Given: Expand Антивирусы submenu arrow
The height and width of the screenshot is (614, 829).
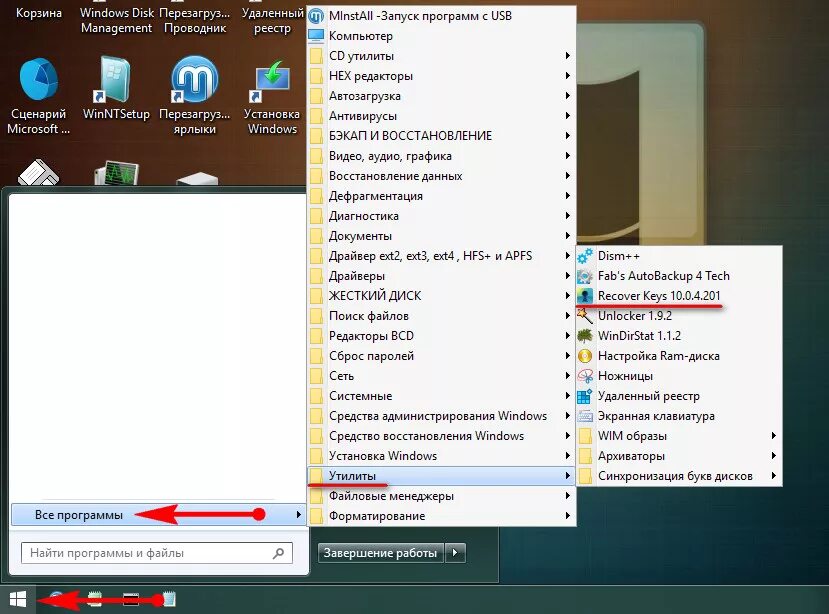Looking at the screenshot, I should coord(567,116).
